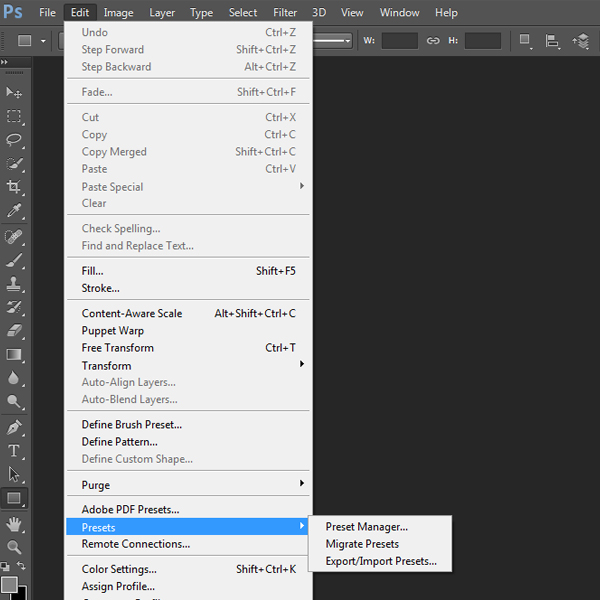Select the Eyedropper tool
Viewport: 600px width, 600px height.
tap(14, 211)
